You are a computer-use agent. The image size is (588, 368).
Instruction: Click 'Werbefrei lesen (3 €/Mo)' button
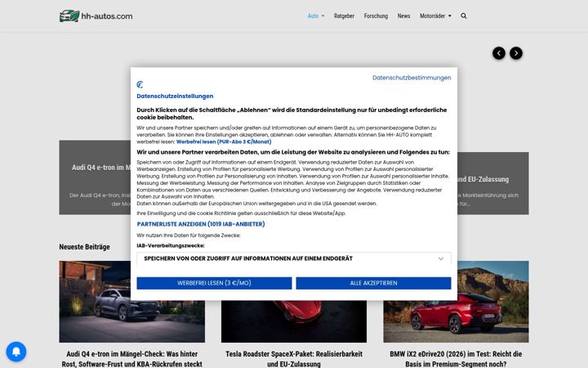(214, 283)
